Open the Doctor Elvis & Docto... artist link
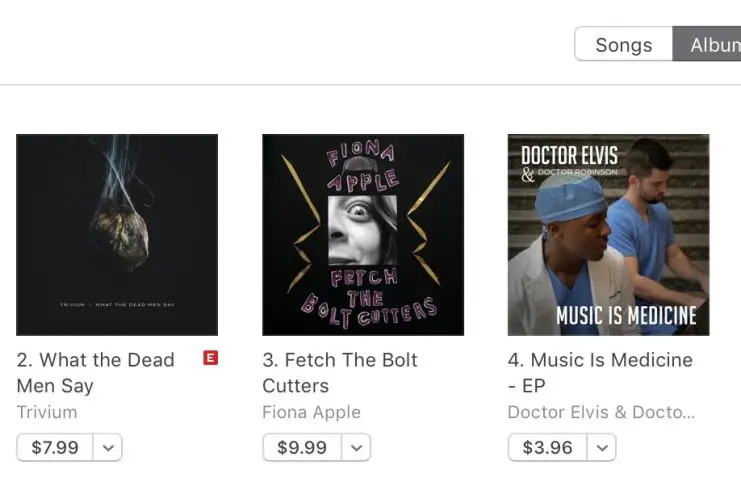This screenshot has width=741, height=486. pos(601,412)
